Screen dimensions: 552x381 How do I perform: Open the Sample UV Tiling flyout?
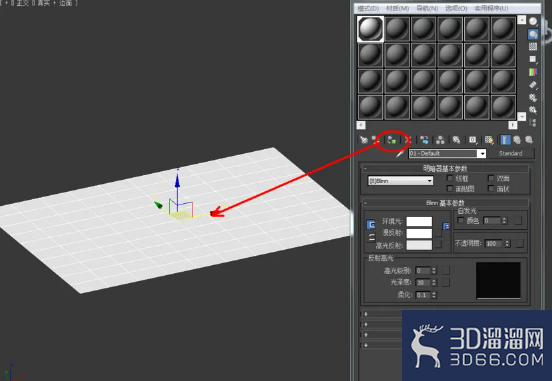(x=533, y=59)
